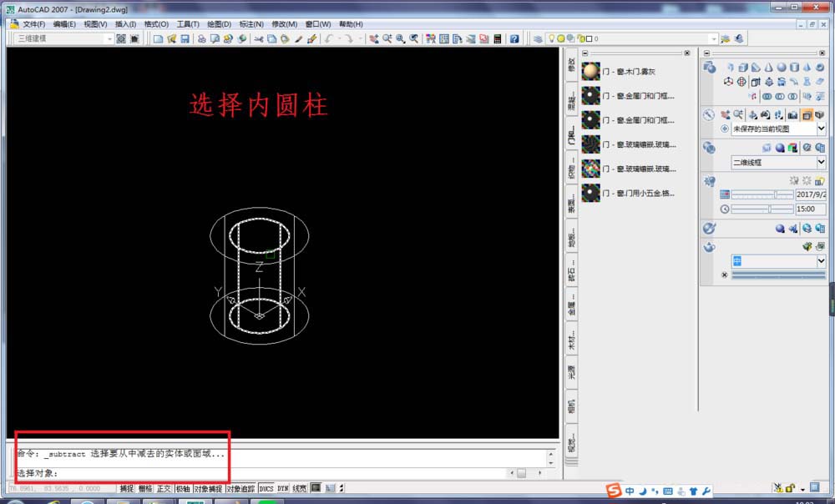Open the 未保存的当前视图 view dropdown
Viewport: 835px width, 504px height.
coord(821,129)
